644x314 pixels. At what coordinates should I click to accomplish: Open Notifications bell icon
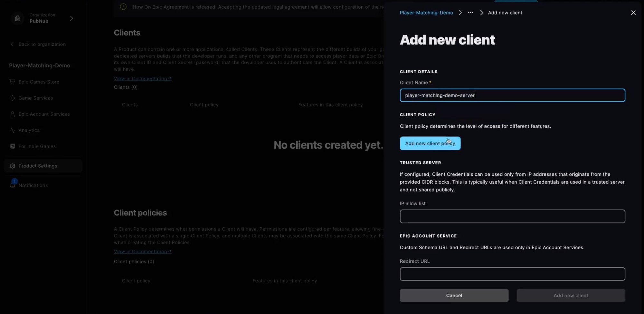click(x=13, y=185)
